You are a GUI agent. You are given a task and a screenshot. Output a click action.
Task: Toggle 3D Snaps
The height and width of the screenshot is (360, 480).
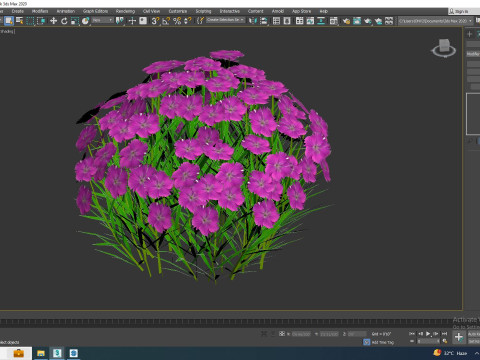click(155, 21)
